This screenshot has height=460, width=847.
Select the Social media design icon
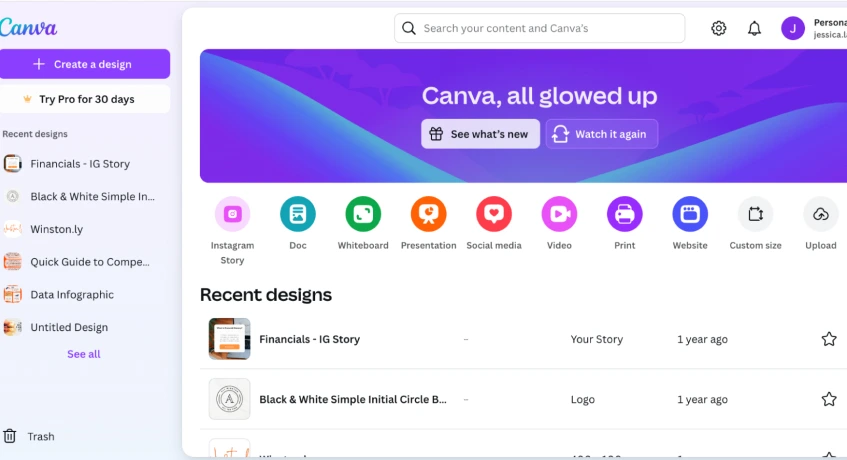[x=494, y=214]
